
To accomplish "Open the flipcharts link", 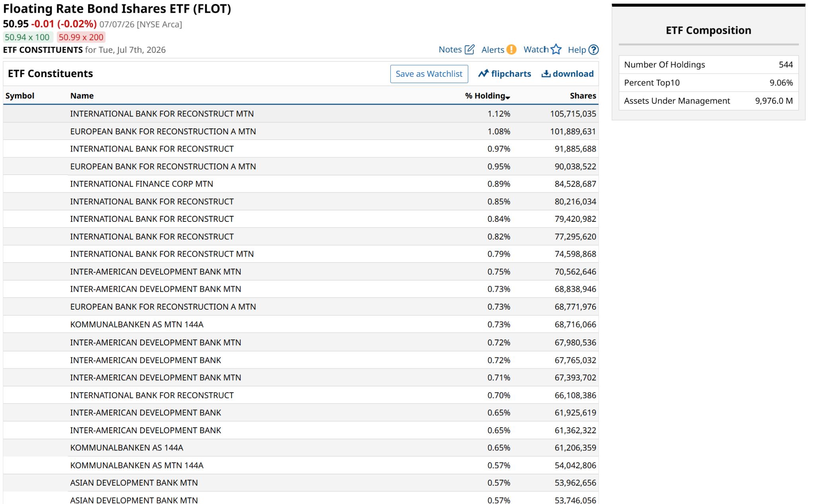I will (511, 74).
